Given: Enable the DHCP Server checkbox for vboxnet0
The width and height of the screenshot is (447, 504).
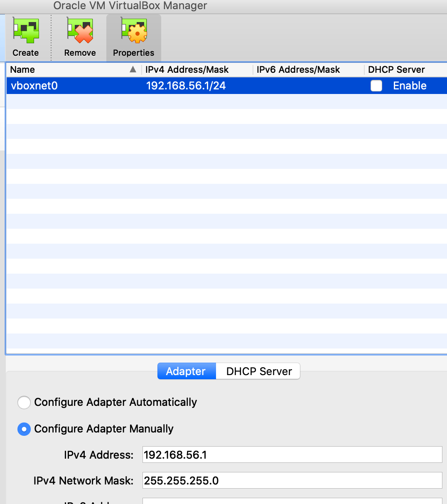Looking at the screenshot, I should (376, 86).
